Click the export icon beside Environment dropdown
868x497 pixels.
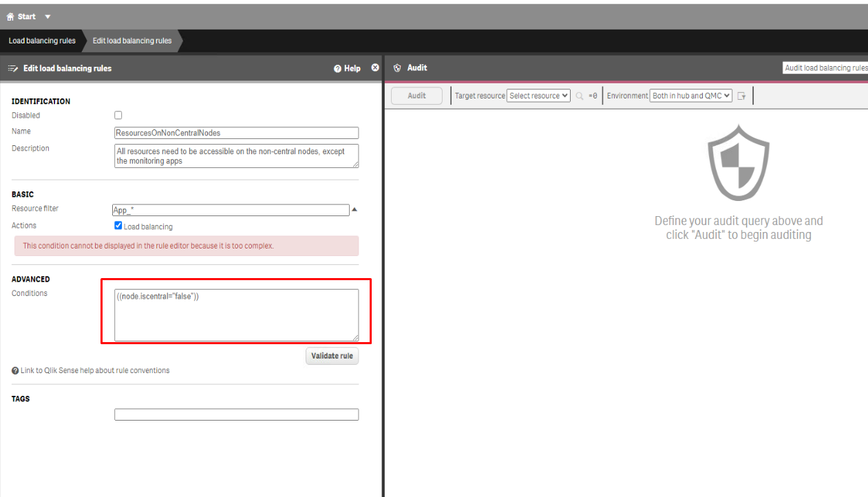pyautogui.click(x=742, y=96)
